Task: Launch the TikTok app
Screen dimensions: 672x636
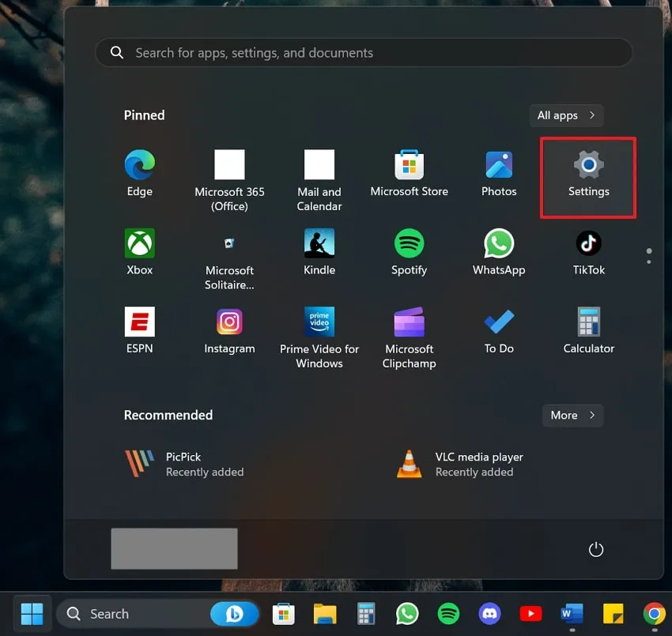Action: (588, 251)
